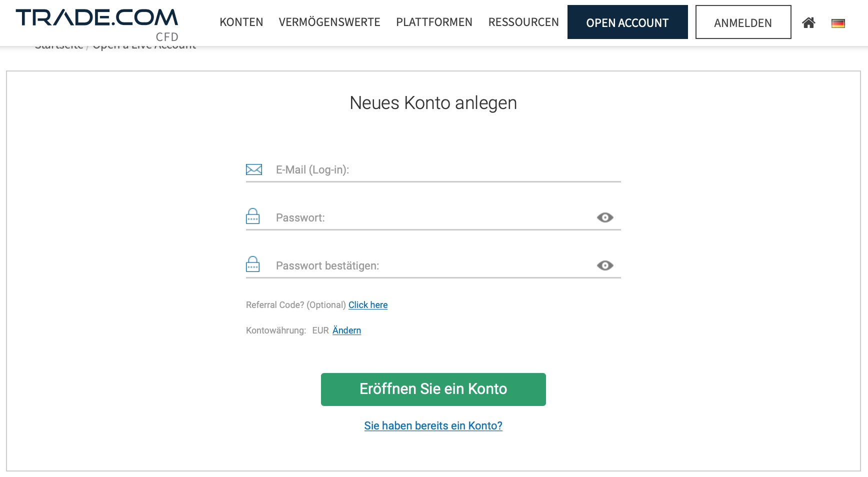
Task: Click the padlock icon beside Passwort field
Action: pos(253,216)
